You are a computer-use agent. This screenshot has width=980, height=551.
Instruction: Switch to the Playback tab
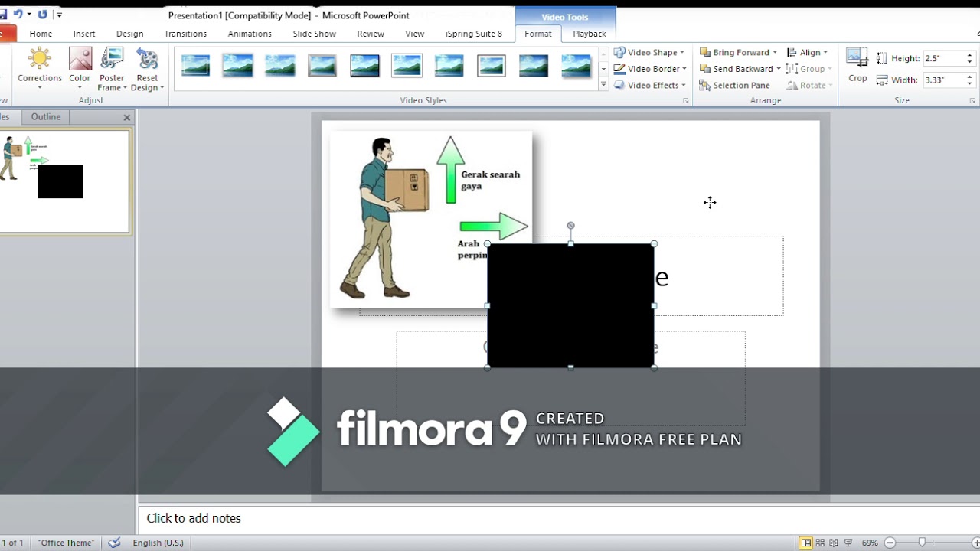(590, 34)
